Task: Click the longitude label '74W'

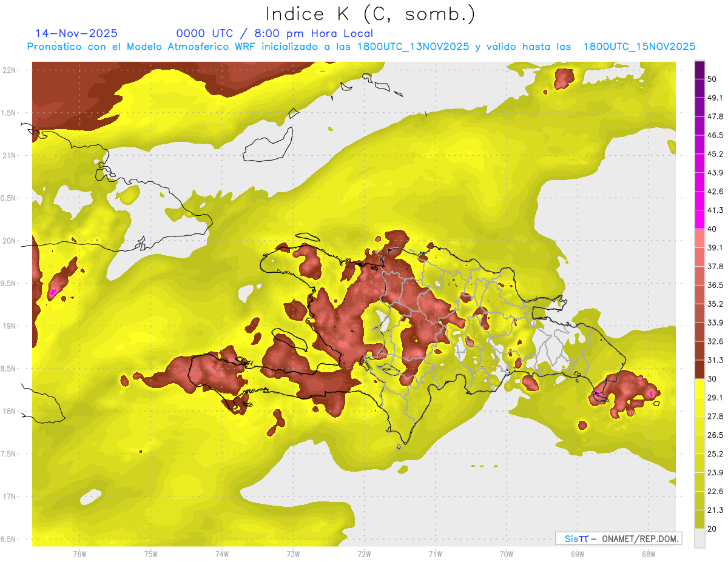Action: 222,554
